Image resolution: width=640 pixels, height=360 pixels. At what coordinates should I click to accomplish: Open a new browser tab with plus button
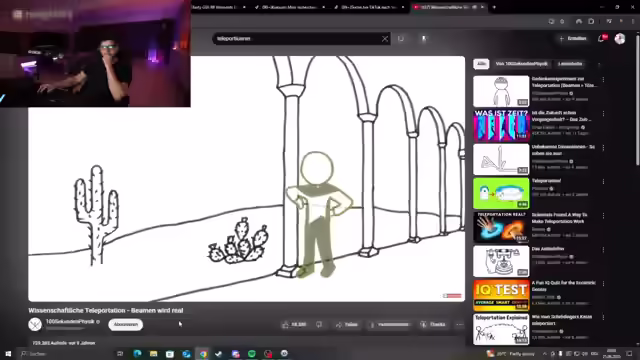[494, 7]
